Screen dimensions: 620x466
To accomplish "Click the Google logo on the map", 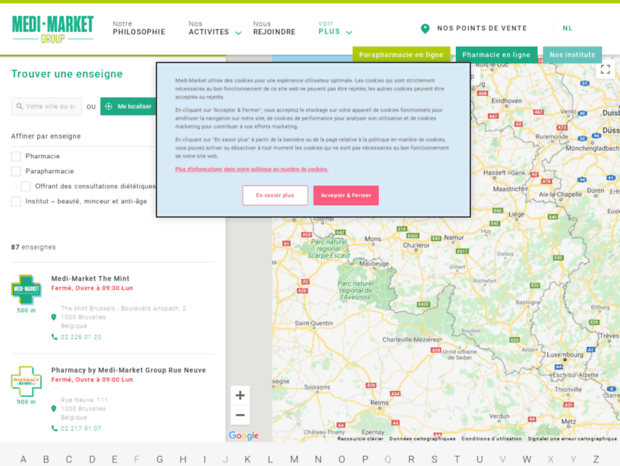I will click(244, 436).
